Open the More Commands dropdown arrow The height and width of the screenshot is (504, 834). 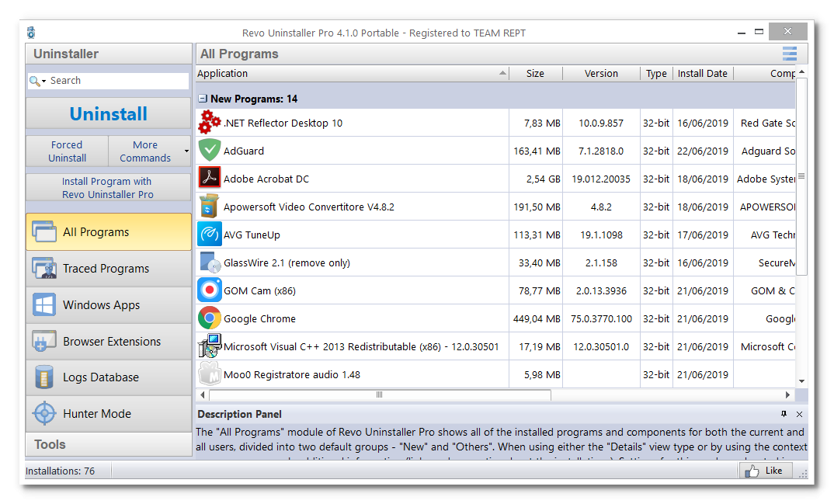186,151
